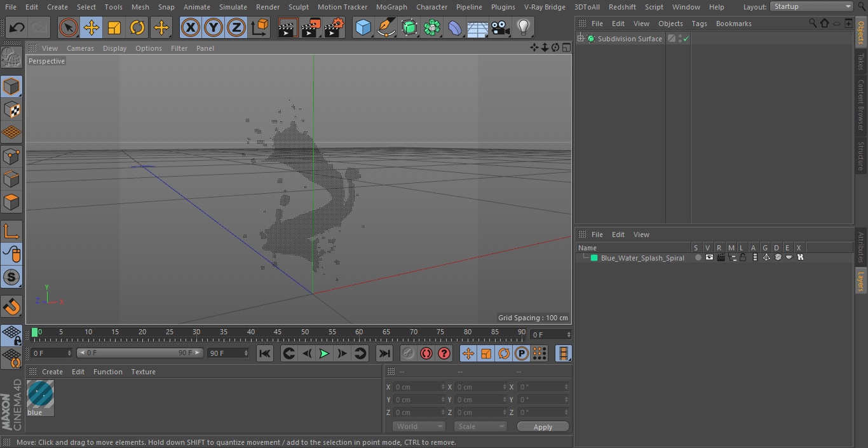Select the blue material thumbnail
868x448 pixels.
coord(40,394)
